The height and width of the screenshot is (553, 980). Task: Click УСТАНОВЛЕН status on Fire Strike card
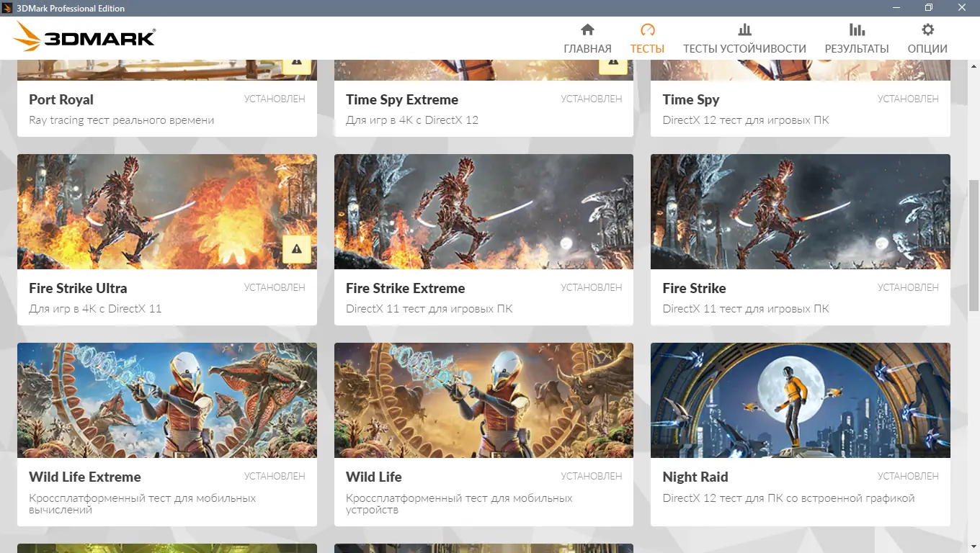pyautogui.click(x=908, y=287)
